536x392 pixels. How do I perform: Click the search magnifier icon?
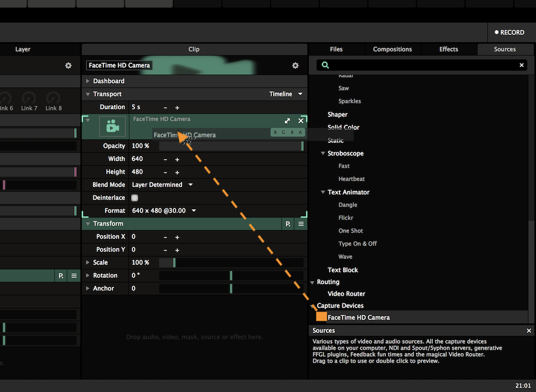(x=325, y=65)
